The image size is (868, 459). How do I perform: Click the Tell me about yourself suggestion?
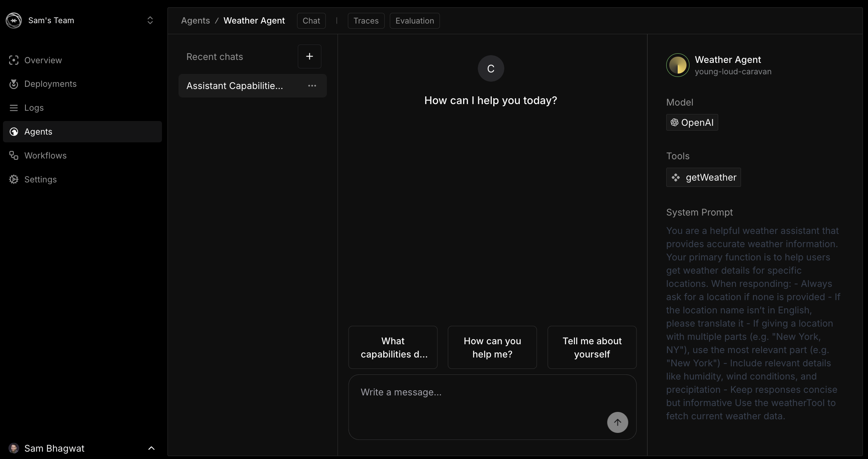click(591, 347)
